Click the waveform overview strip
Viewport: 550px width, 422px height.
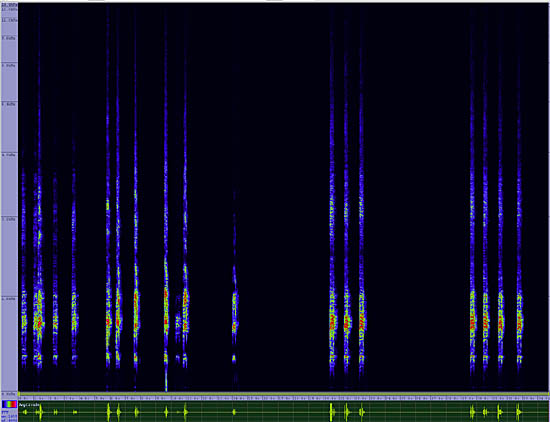284,411
